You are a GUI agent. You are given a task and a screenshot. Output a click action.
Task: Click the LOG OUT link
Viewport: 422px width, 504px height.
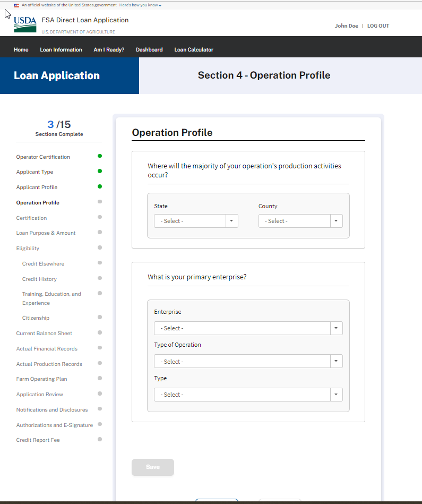[x=378, y=26]
